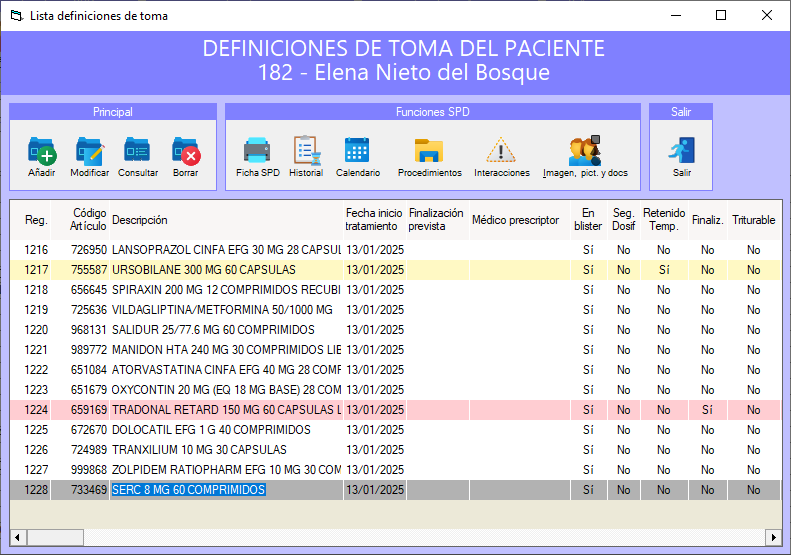791x555 pixels.
Task: Click article code 651679
Action: click(89, 390)
